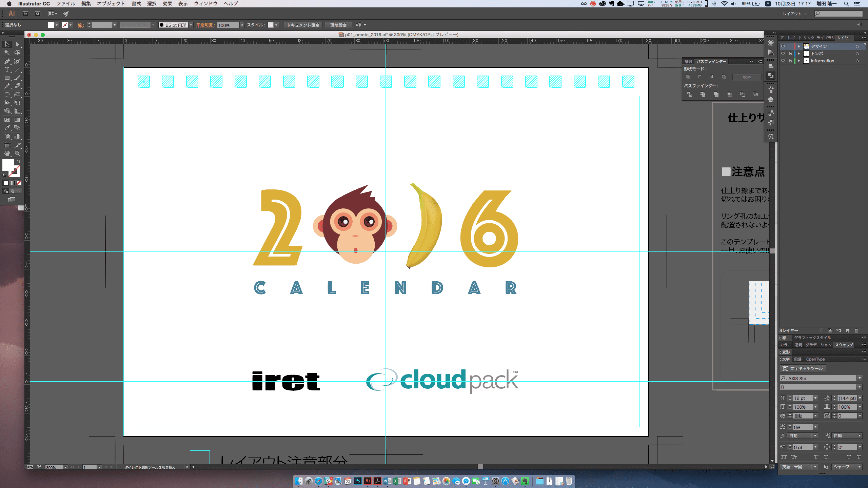This screenshot has width=868, height=488.
Task: Click the Pathfinder Unite shape mode icon
Action: point(688,77)
